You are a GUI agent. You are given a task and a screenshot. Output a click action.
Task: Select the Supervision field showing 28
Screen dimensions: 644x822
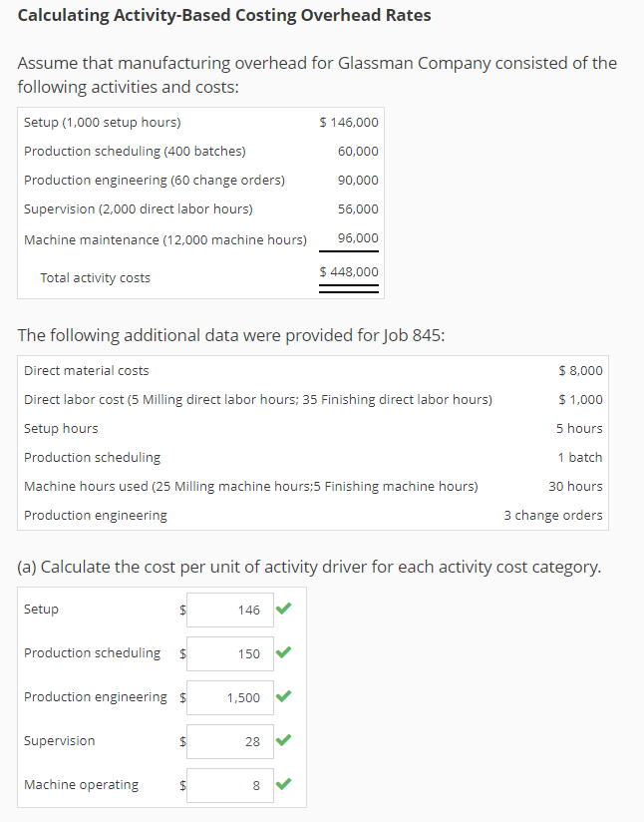[229, 741]
